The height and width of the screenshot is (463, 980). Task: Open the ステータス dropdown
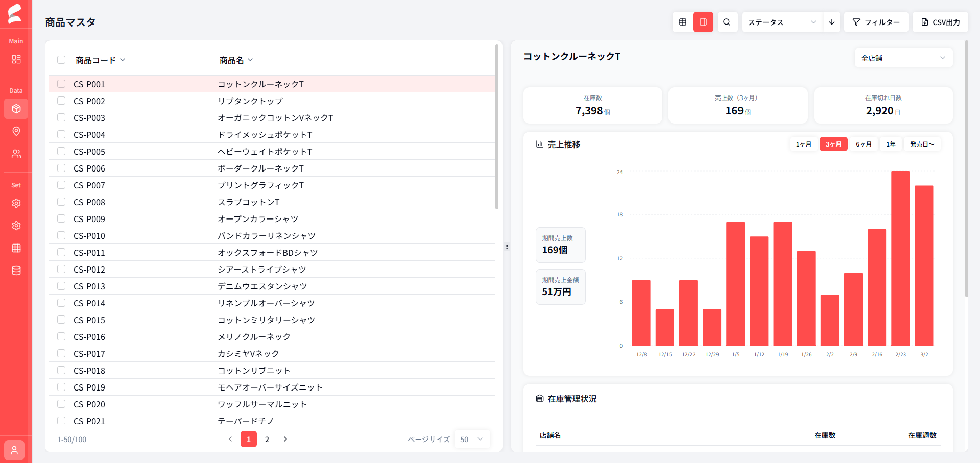point(780,22)
